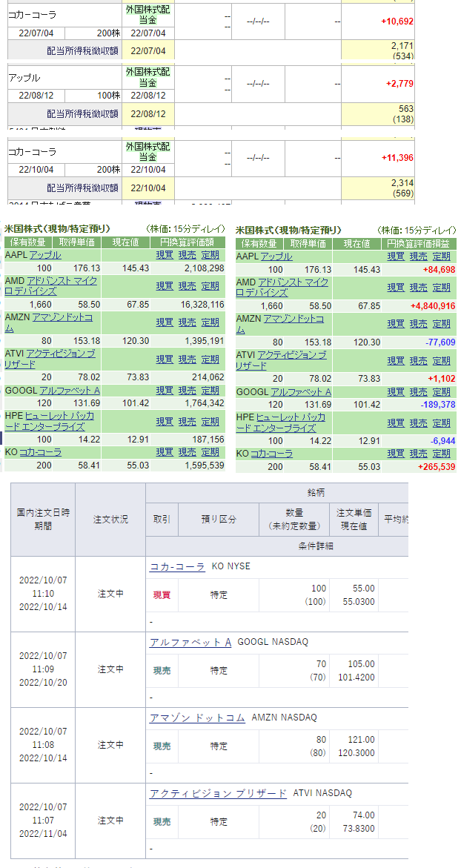Open アクティビジョン ブリザード ATVI order link

click(218, 793)
